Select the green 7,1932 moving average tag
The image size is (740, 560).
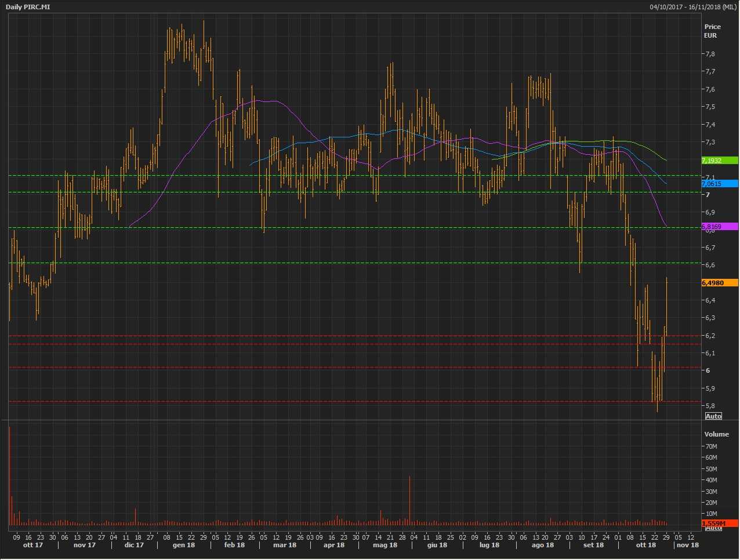point(719,161)
